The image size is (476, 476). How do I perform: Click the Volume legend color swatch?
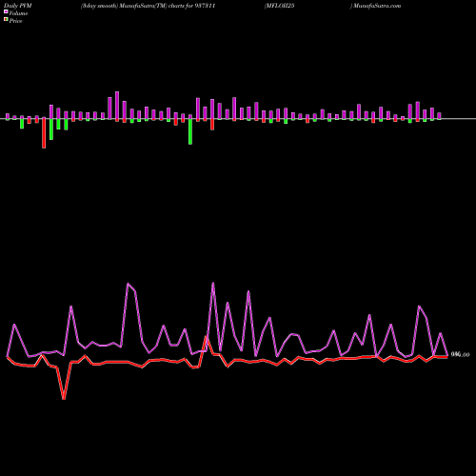pos(6,11)
